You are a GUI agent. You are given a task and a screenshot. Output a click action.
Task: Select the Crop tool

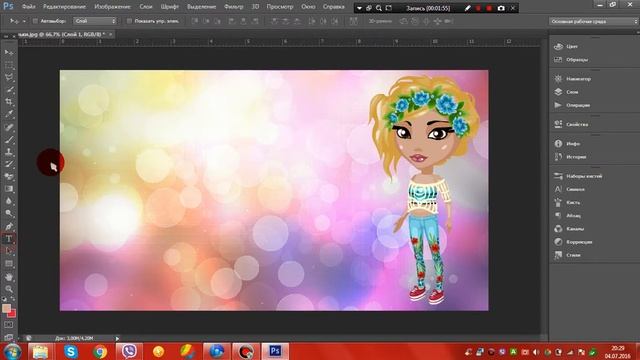click(x=9, y=102)
